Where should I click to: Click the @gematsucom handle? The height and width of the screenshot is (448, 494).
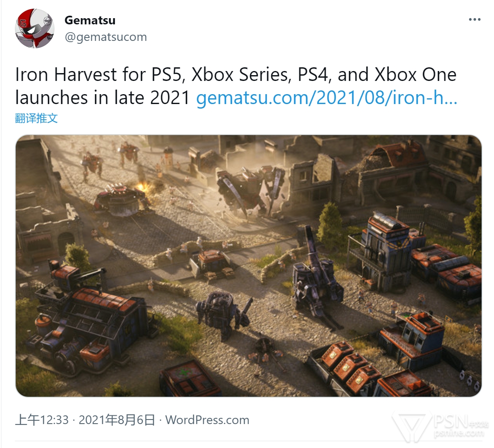pyautogui.click(x=106, y=37)
